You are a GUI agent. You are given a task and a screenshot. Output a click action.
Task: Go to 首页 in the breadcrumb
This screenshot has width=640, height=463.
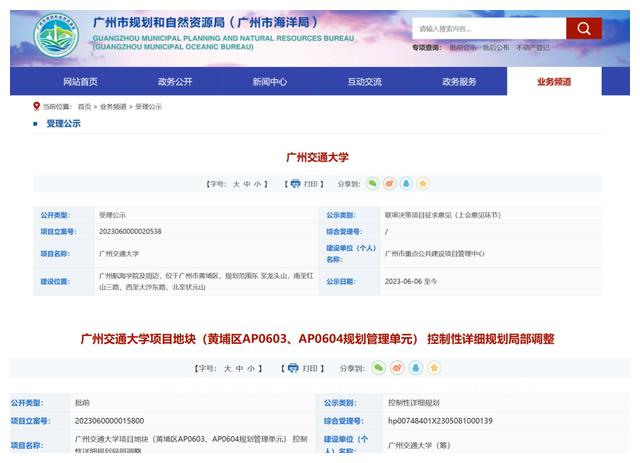[x=84, y=107]
